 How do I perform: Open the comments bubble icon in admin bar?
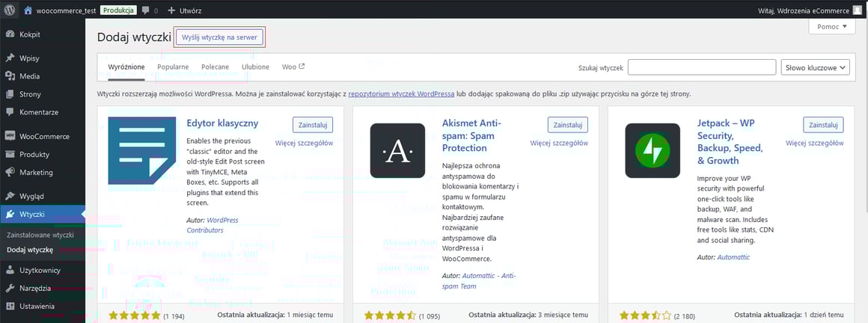[146, 10]
